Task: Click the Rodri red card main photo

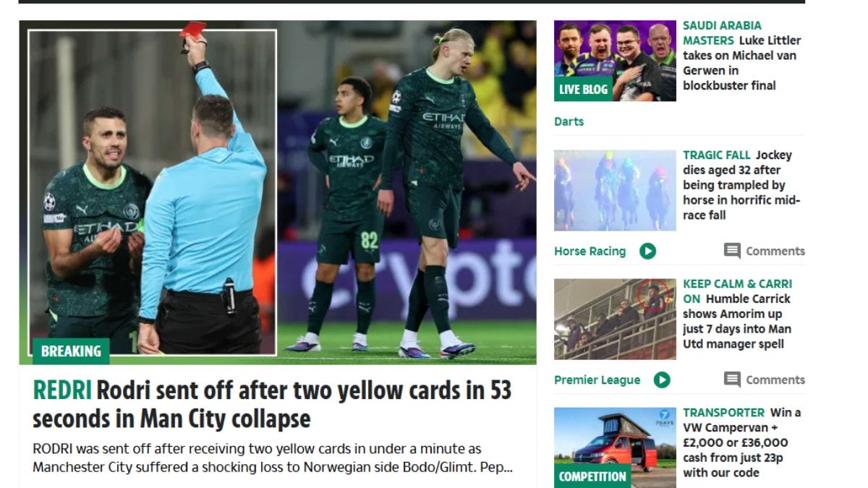Action: click(278, 192)
